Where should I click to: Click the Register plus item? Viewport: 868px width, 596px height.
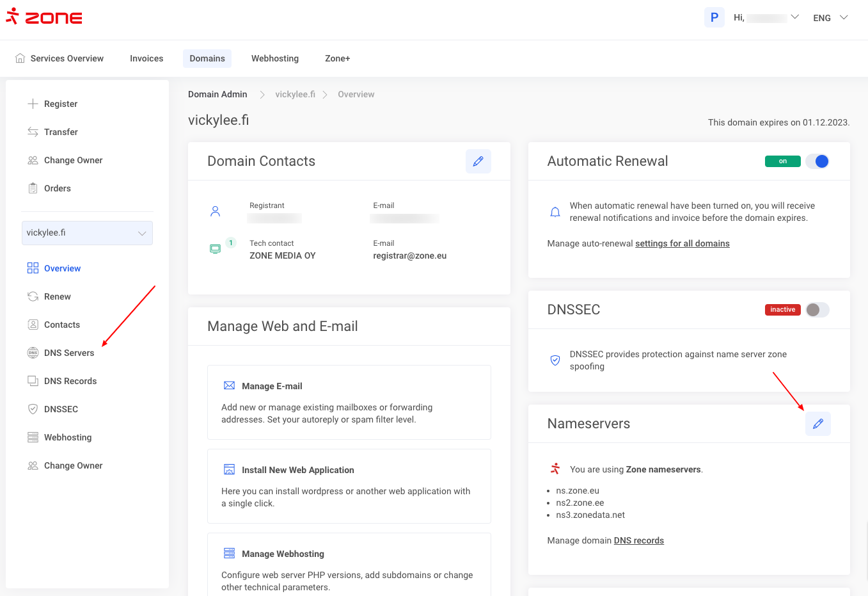(60, 104)
